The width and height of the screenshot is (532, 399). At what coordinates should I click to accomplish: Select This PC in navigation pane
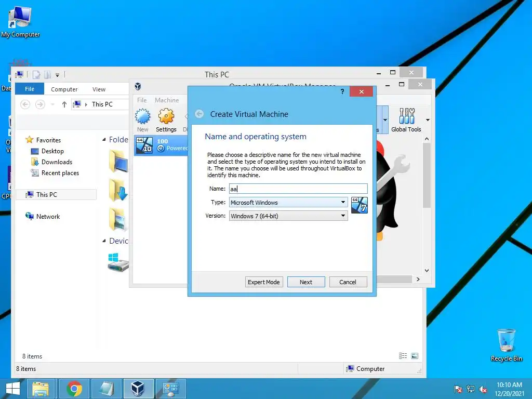[x=56, y=194]
